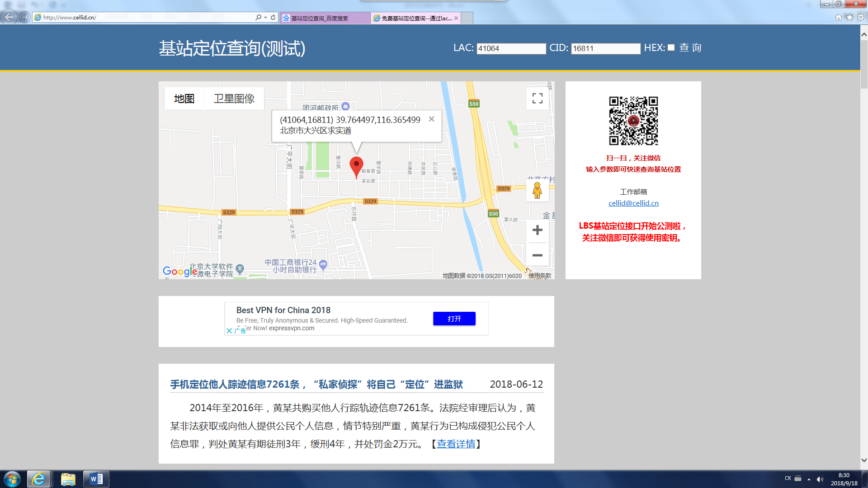Zoom out the map with minus
Viewport: 868px width, 488px height.
coord(537,255)
